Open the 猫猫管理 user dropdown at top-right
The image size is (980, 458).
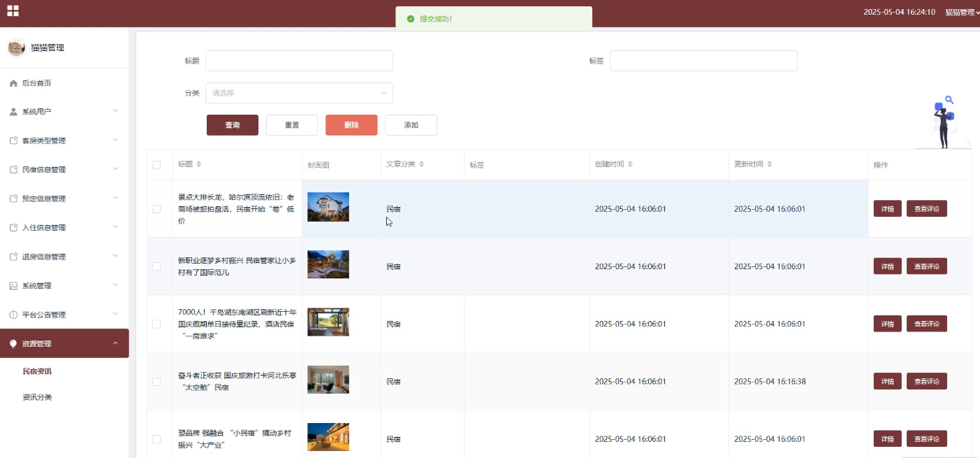tap(962, 12)
